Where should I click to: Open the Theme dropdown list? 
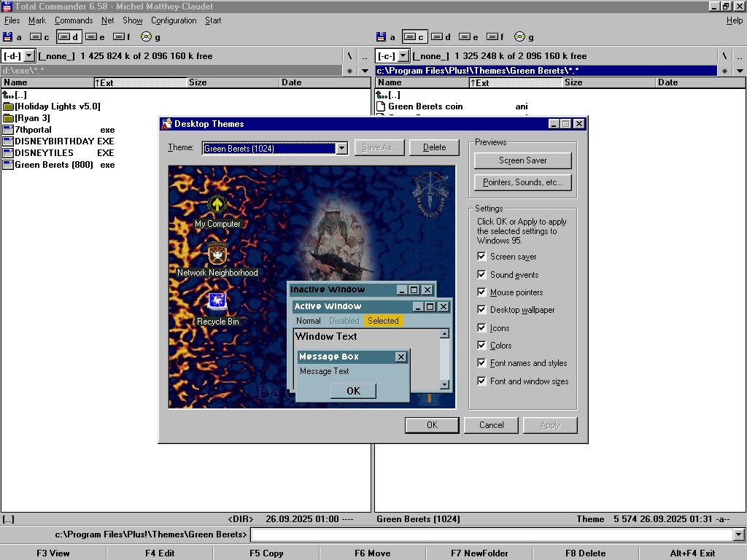(341, 148)
